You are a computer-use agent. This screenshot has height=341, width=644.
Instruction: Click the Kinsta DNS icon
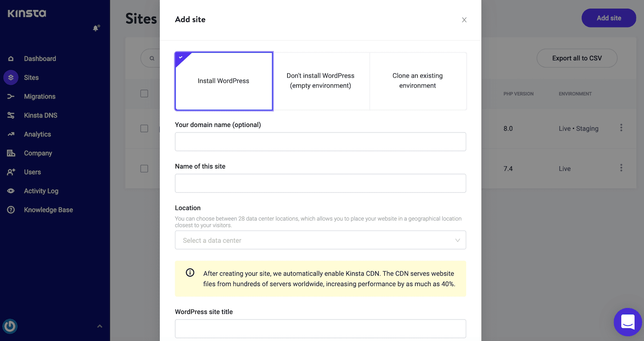point(11,115)
